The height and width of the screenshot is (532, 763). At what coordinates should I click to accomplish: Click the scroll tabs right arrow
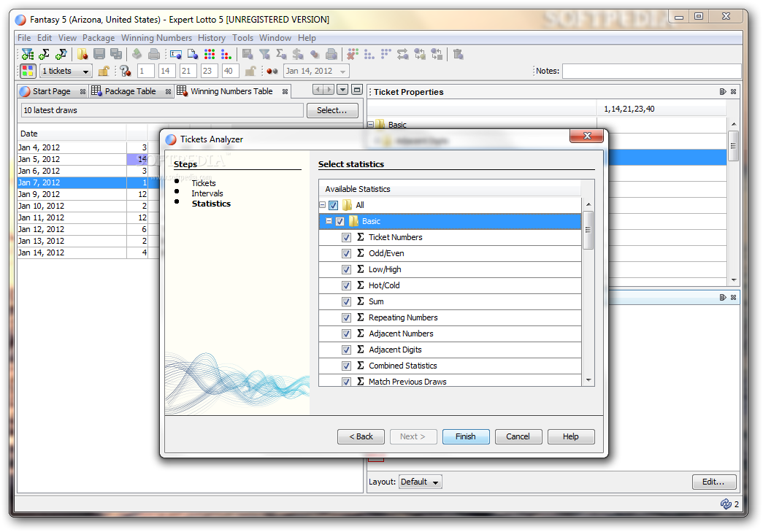point(329,90)
